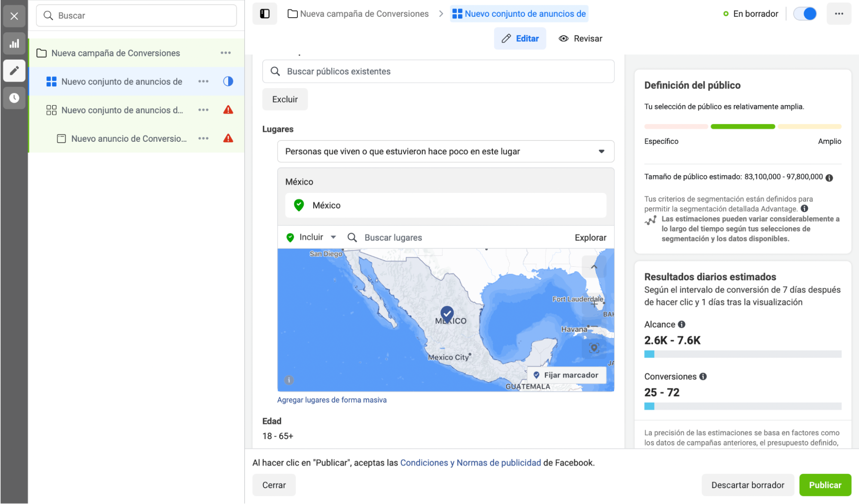Image resolution: width=859 pixels, height=504 pixels.
Task: Click warning triangle on second ad set
Action: pyautogui.click(x=228, y=110)
